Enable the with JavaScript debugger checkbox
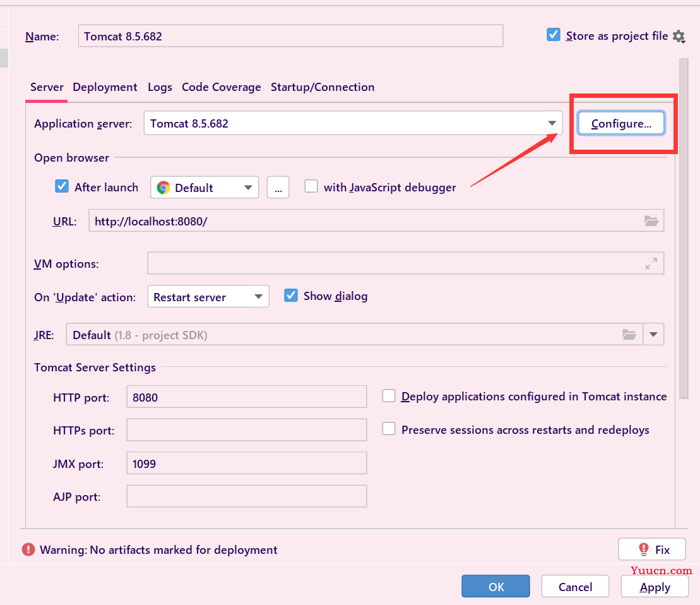Screen dimensions: 700x605 (x=311, y=186)
